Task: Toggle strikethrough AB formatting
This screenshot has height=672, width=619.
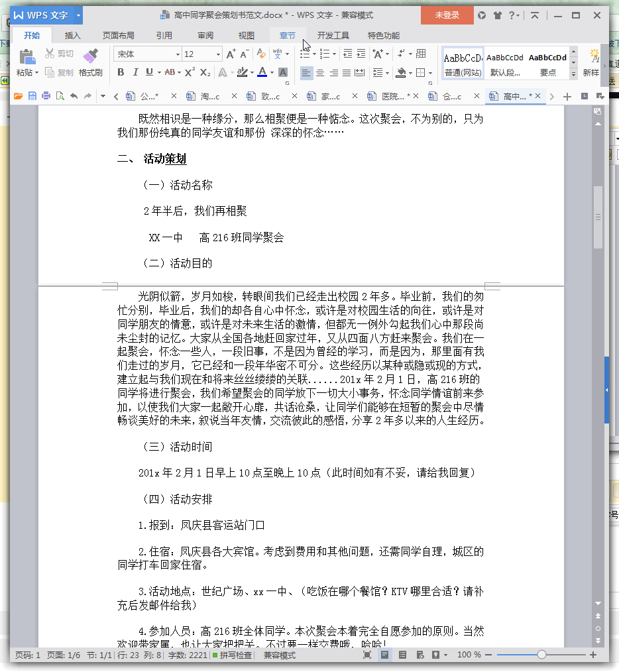Action: (x=170, y=72)
